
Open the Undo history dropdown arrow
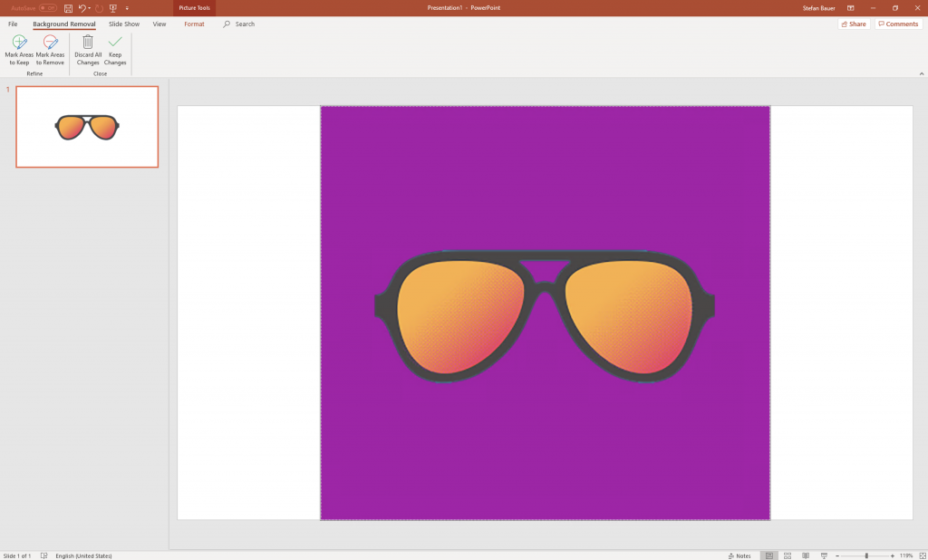pyautogui.click(x=90, y=8)
